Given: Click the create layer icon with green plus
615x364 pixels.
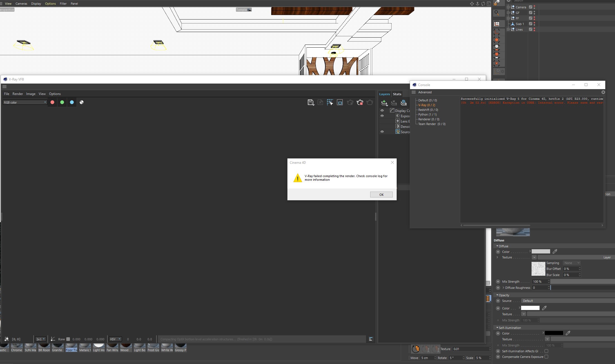Looking at the screenshot, I should [x=384, y=103].
